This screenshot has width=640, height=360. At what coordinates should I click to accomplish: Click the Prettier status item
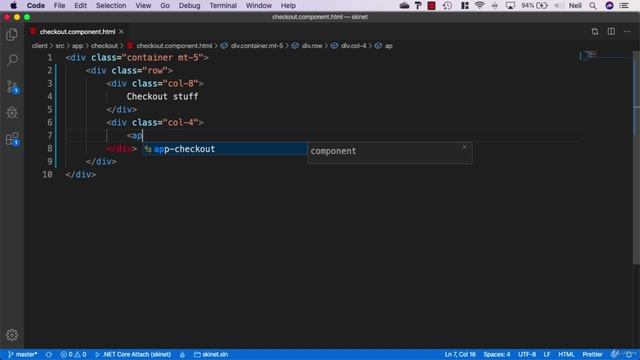[x=592, y=354]
